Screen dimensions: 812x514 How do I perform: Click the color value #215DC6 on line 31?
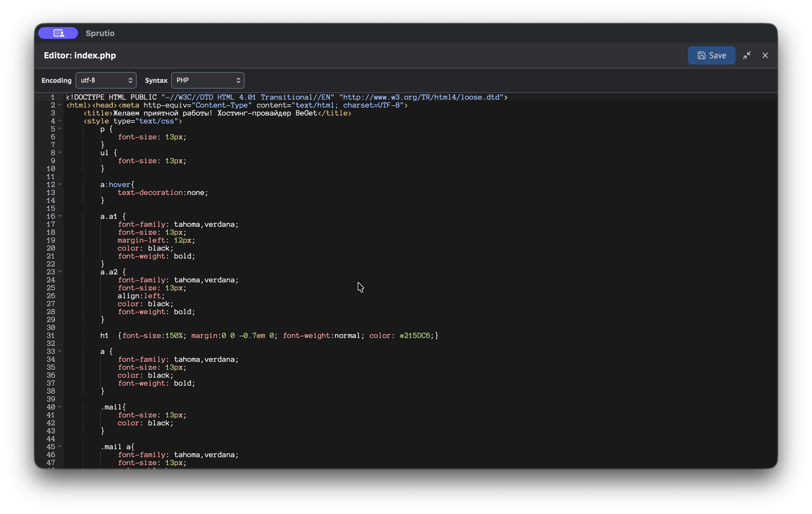[x=415, y=335]
